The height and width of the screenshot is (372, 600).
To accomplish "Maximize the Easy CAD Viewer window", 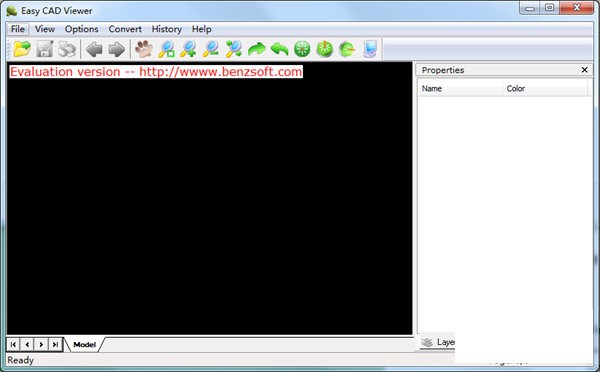I will [549, 8].
